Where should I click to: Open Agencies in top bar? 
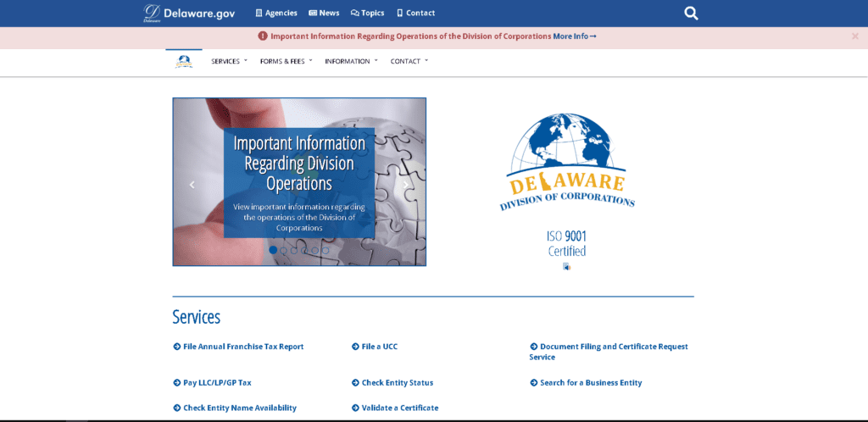(x=276, y=13)
